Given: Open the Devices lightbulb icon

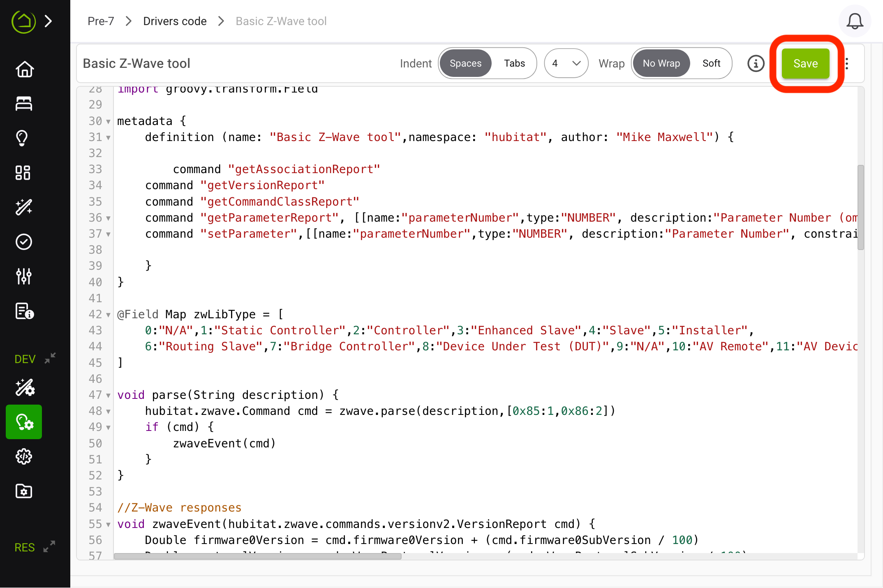Looking at the screenshot, I should tap(23, 138).
